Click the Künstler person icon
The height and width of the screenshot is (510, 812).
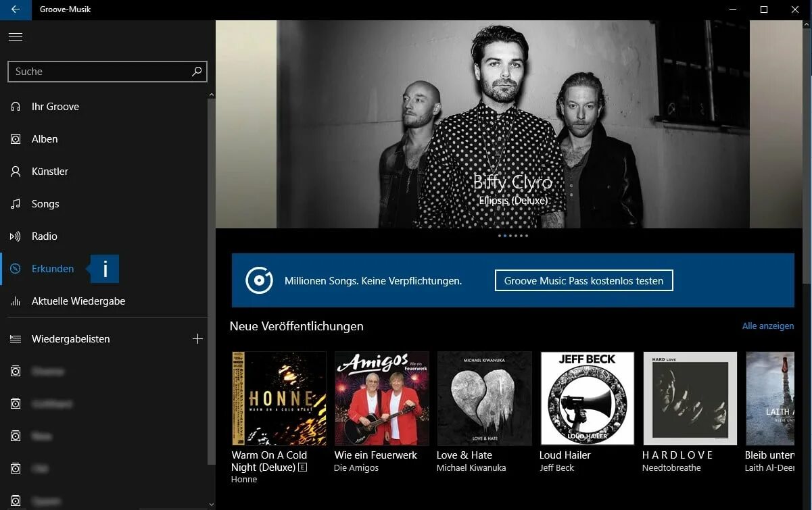point(16,172)
